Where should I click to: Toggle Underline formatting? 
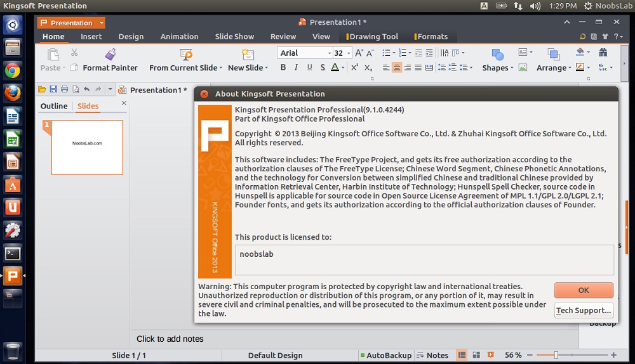click(309, 68)
